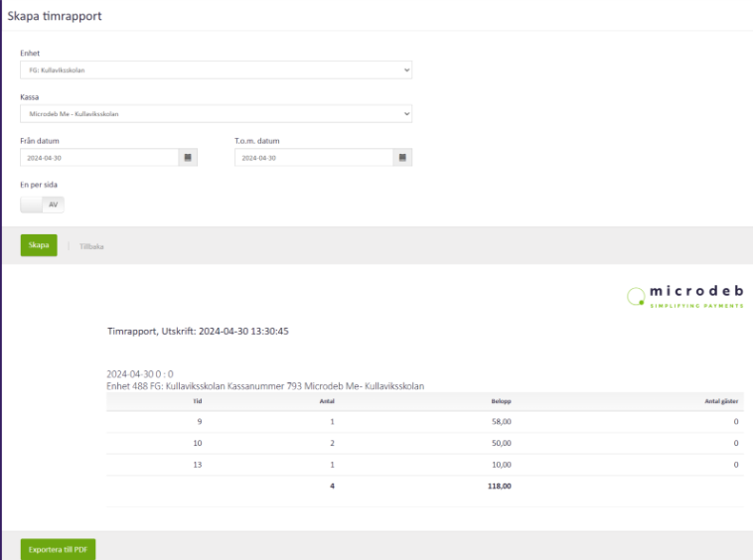Click the Belopp column header
Screen dimensions: 754x560
coord(501,402)
